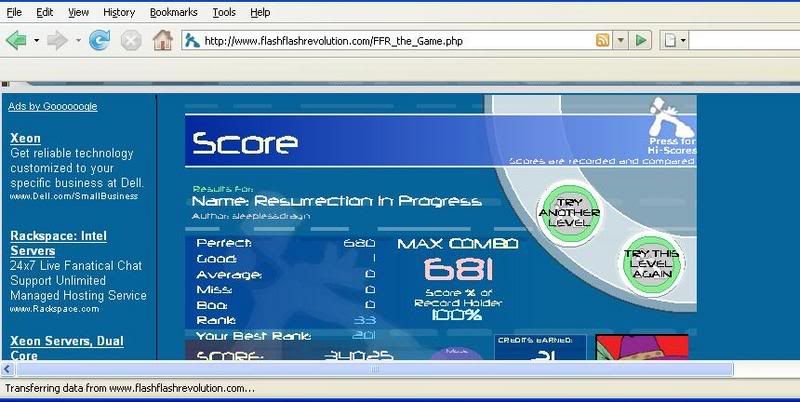Click www.Dell.com/SmallBusiness ad URL

(x=73, y=196)
